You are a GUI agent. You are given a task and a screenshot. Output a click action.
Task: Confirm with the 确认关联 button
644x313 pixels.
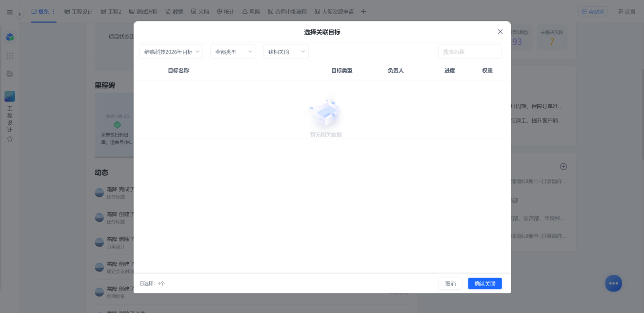[x=485, y=284]
